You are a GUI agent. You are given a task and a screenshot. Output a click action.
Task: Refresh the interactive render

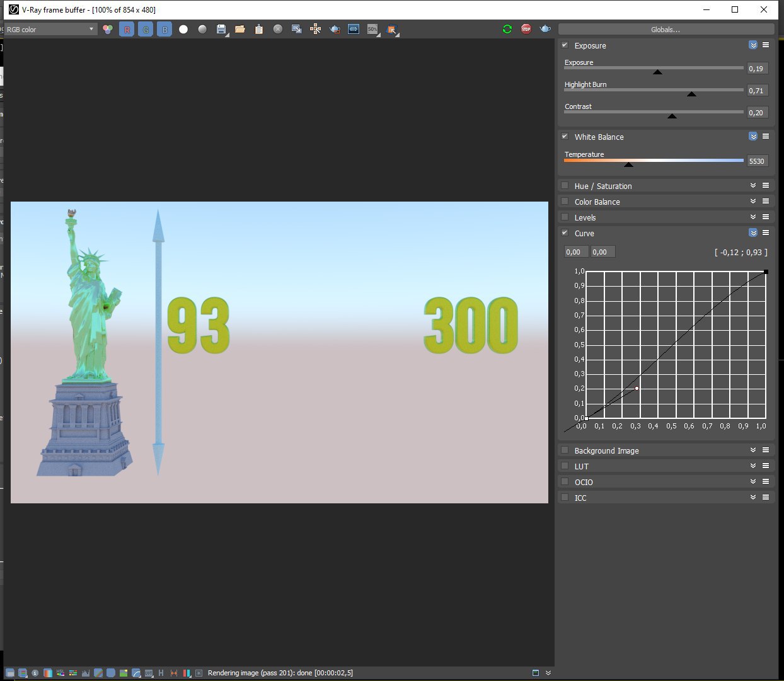[x=507, y=29]
